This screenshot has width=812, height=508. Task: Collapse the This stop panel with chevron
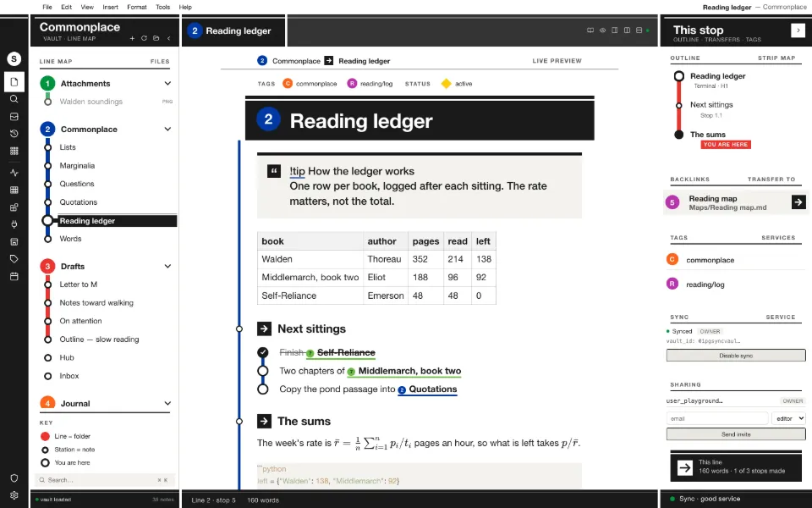click(798, 30)
